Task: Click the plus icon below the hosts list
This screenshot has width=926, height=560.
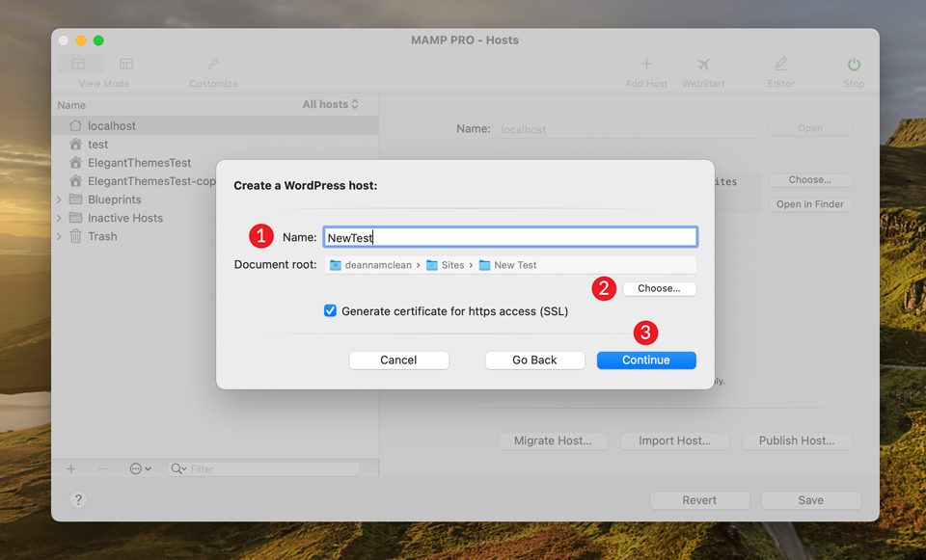Action: [71, 468]
